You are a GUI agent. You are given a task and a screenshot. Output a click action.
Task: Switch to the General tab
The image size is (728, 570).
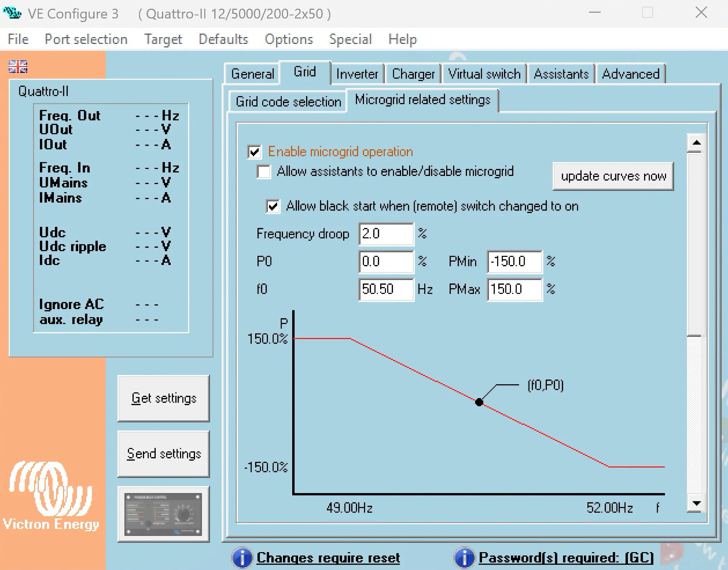click(x=252, y=74)
